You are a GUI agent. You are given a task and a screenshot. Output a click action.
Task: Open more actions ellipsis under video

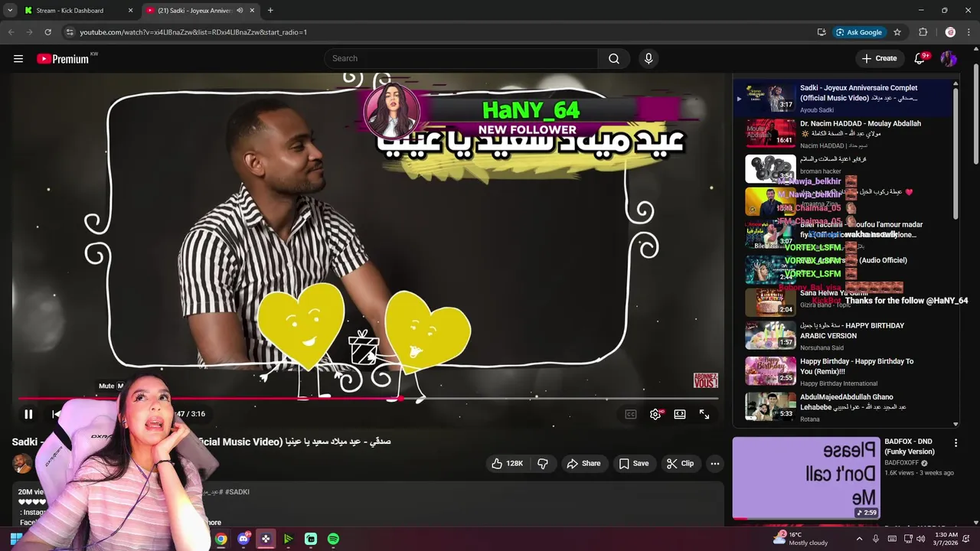[714, 463]
